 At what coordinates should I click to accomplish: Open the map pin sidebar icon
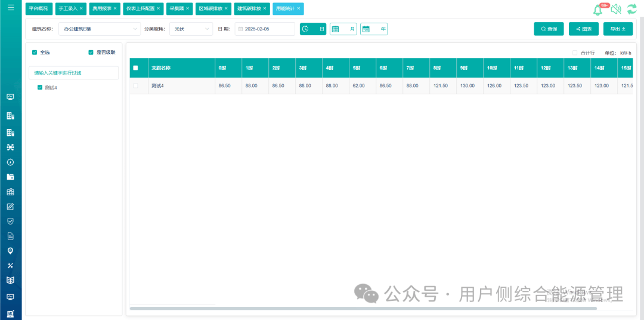pyautogui.click(x=11, y=251)
